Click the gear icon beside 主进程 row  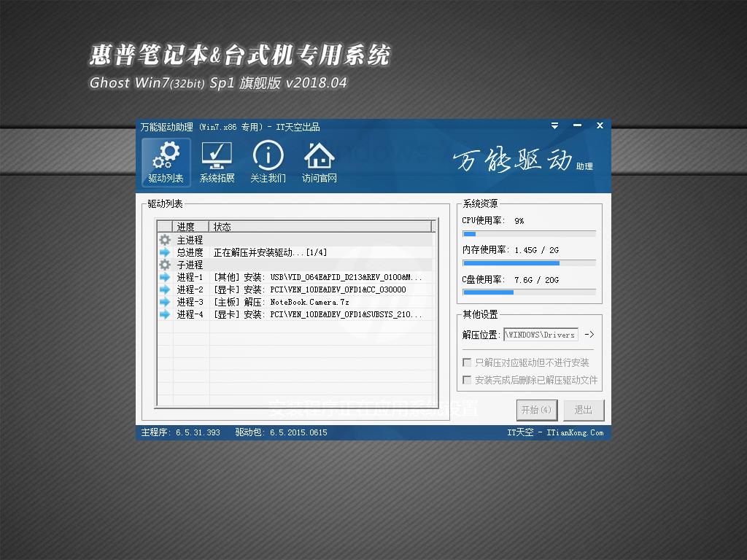[163, 239]
